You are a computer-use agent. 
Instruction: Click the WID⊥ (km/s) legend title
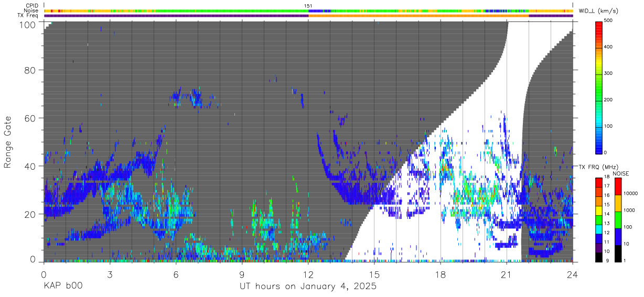(599, 11)
